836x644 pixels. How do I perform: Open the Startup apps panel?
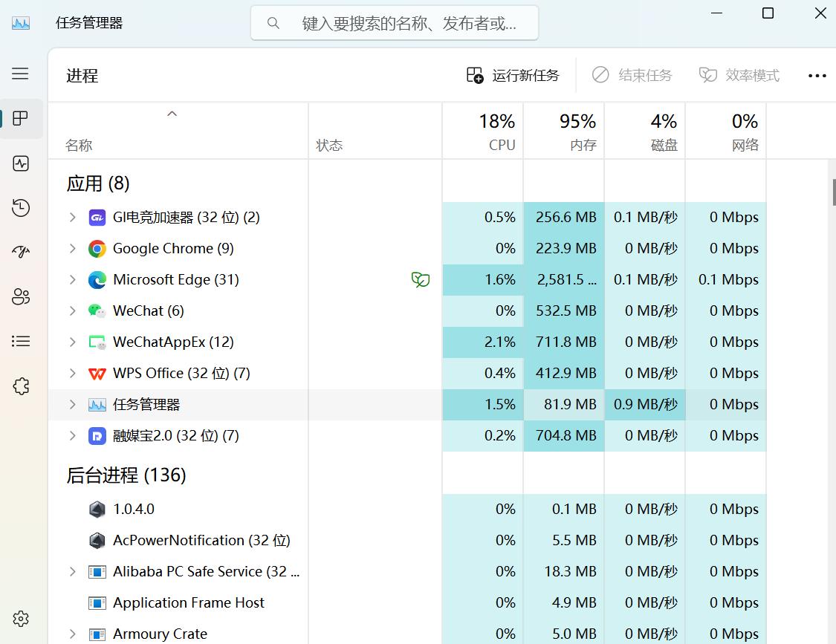pyautogui.click(x=20, y=253)
